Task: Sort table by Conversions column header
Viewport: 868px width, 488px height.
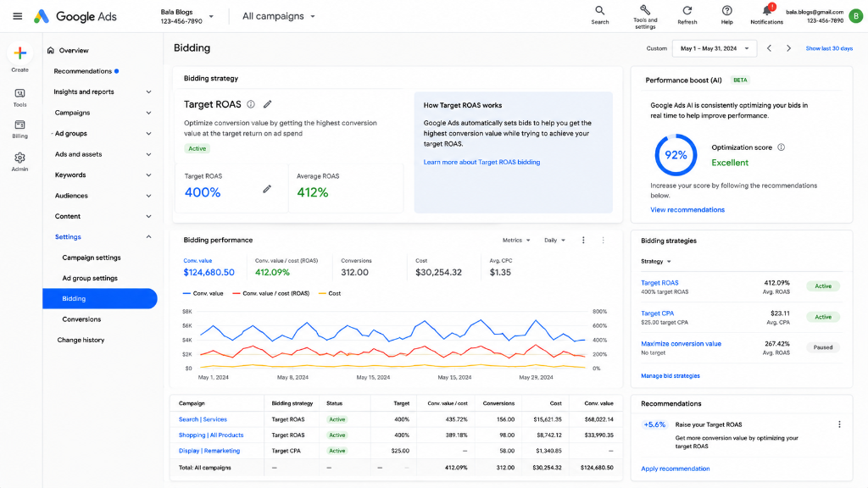Action: coord(498,403)
